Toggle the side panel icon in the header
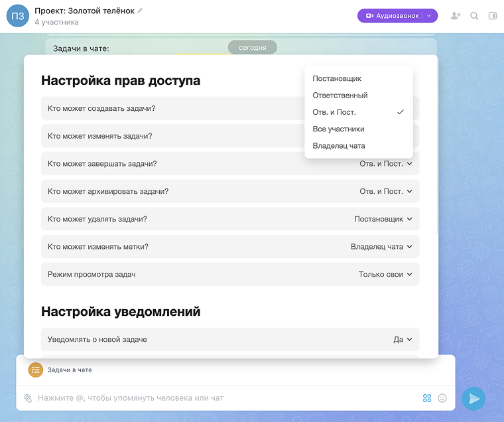 coord(493,16)
